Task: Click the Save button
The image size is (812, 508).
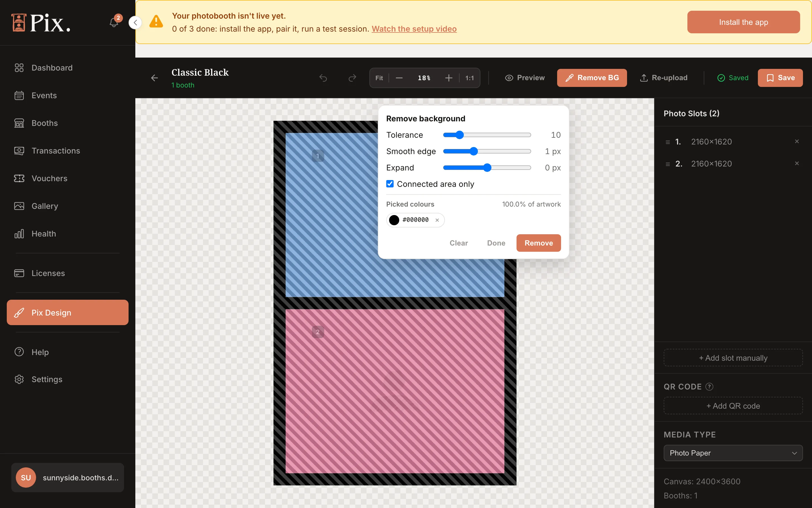Action: pos(780,78)
